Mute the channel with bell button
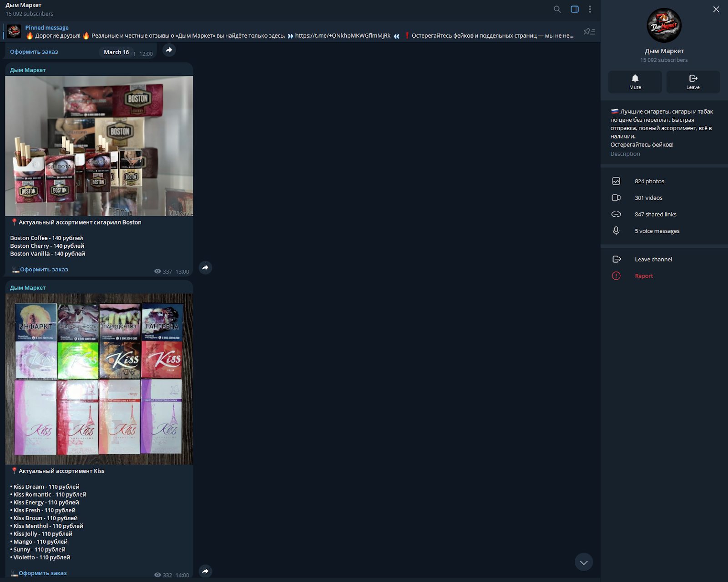The image size is (728, 582). (635, 82)
